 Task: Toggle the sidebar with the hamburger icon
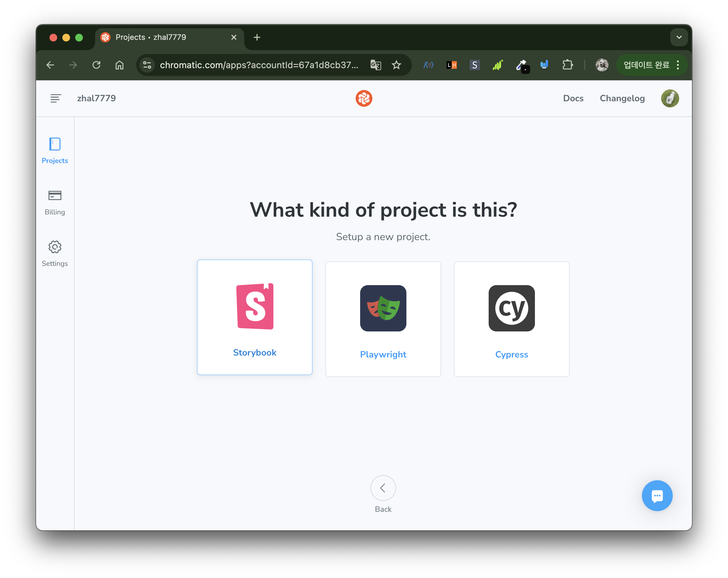(55, 98)
